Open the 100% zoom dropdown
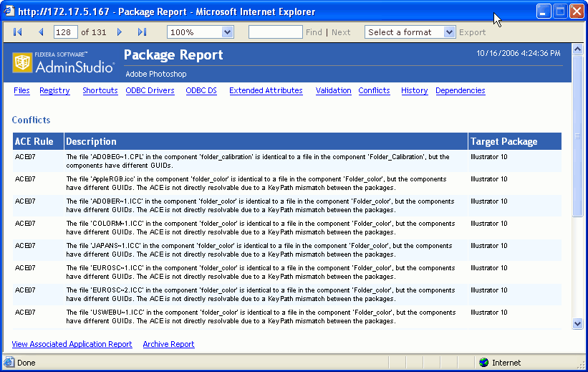This screenshot has height=372, width=588. pos(227,32)
